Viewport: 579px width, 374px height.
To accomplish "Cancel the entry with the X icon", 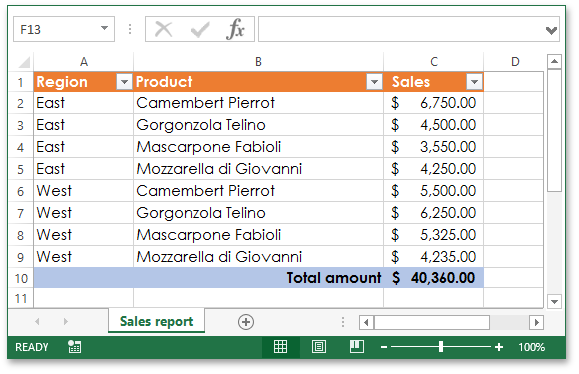I will click(164, 29).
